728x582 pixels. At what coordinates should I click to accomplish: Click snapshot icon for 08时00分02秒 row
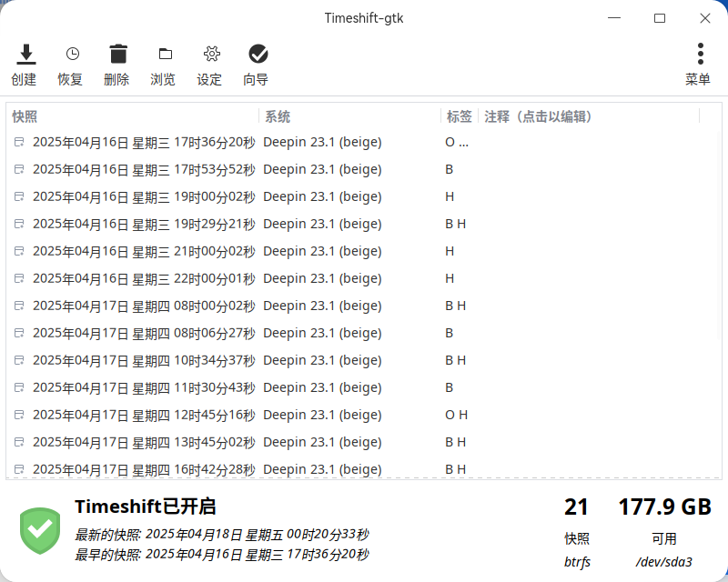click(x=19, y=306)
